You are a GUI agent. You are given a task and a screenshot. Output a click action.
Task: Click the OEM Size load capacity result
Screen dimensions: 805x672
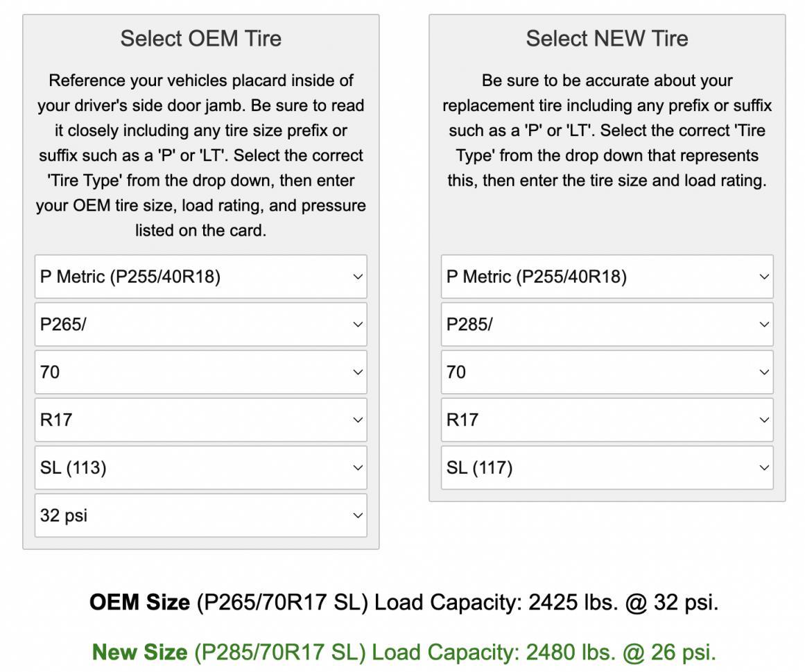[x=404, y=603]
